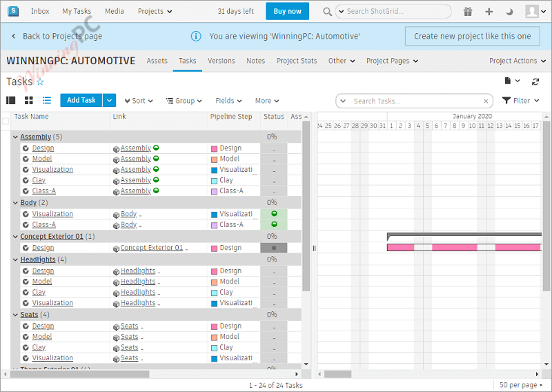Viewport: 552px width, 392px height.
Task: Open Project Actions dropdown
Action: [x=517, y=61]
